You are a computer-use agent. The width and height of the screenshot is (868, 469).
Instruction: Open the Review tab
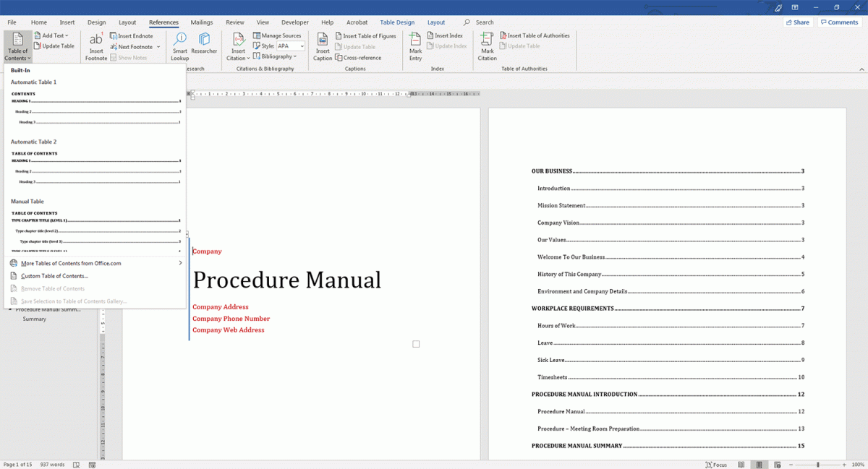click(235, 22)
